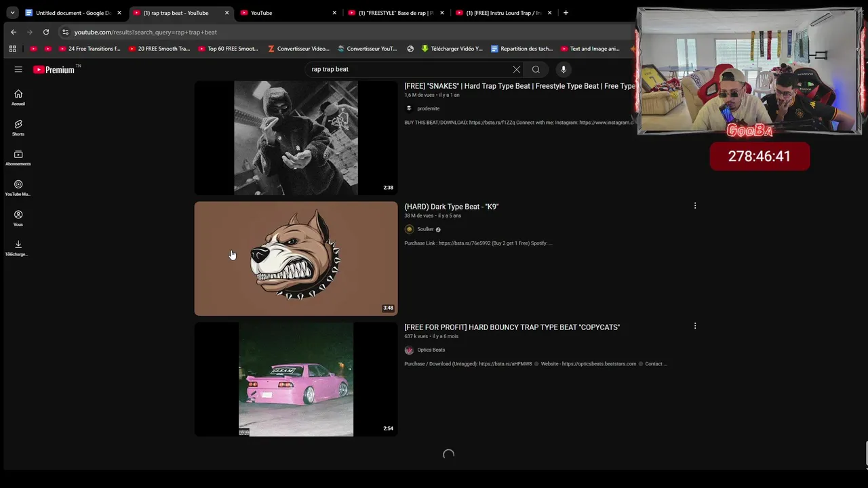Image resolution: width=868 pixels, height=488 pixels.
Task: Click the Soulker channel avatar
Action: click(409, 229)
